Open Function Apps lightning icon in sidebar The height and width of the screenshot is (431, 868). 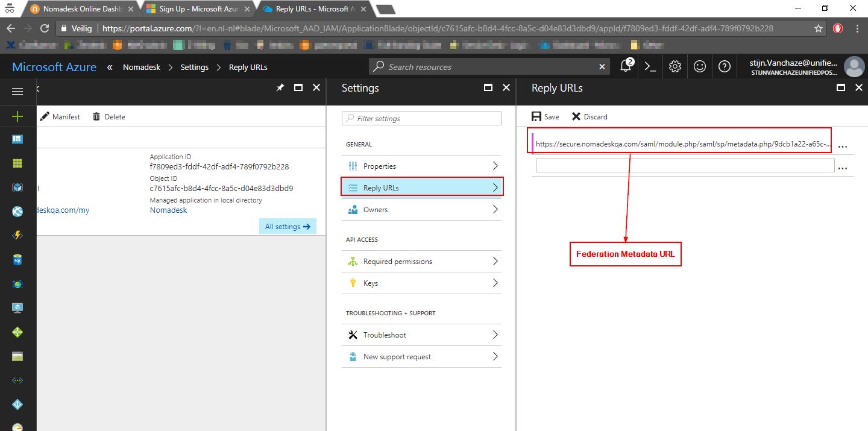(17, 236)
